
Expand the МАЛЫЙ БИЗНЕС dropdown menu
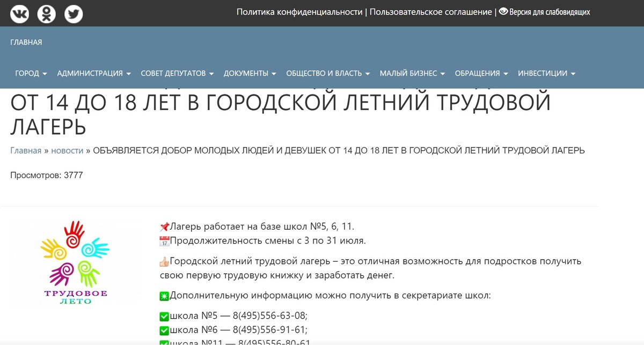(x=412, y=74)
